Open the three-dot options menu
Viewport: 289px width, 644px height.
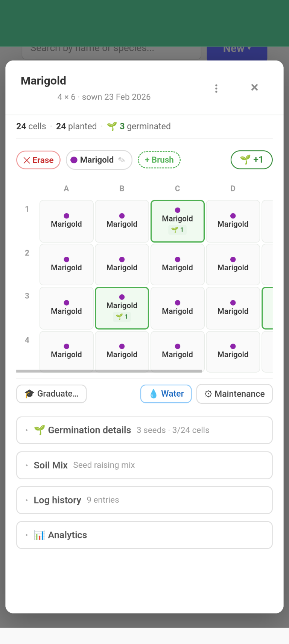click(216, 88)
